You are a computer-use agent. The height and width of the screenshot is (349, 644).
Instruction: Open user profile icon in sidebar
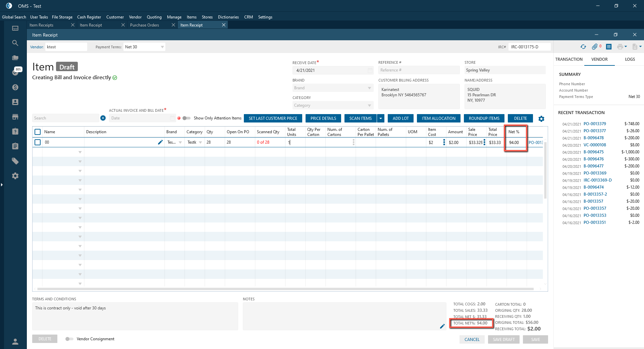tap(15, 342)
